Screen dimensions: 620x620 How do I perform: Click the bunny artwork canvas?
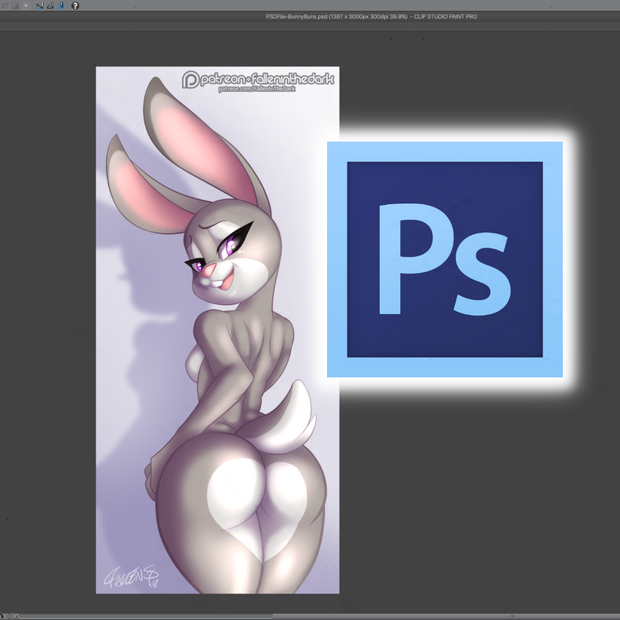tap(217, 330)
